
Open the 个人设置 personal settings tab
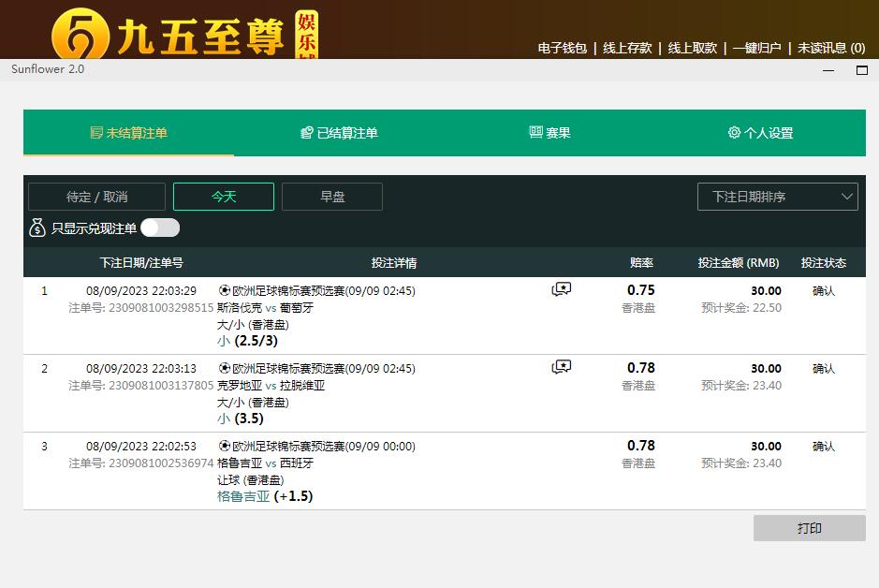[760, 133]
